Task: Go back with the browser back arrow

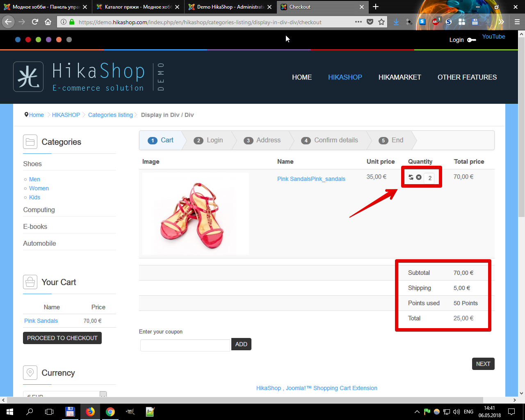Action: pos(8,22)
